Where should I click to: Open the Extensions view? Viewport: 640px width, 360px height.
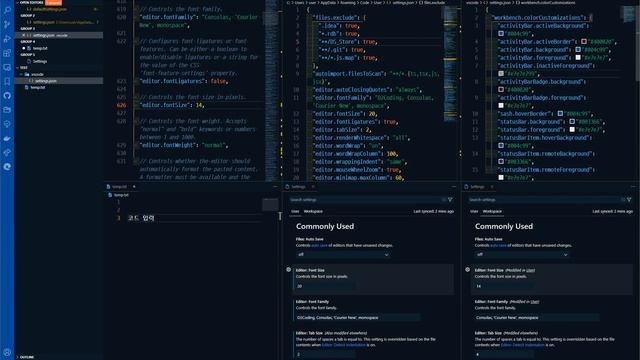tap(7, 53)
